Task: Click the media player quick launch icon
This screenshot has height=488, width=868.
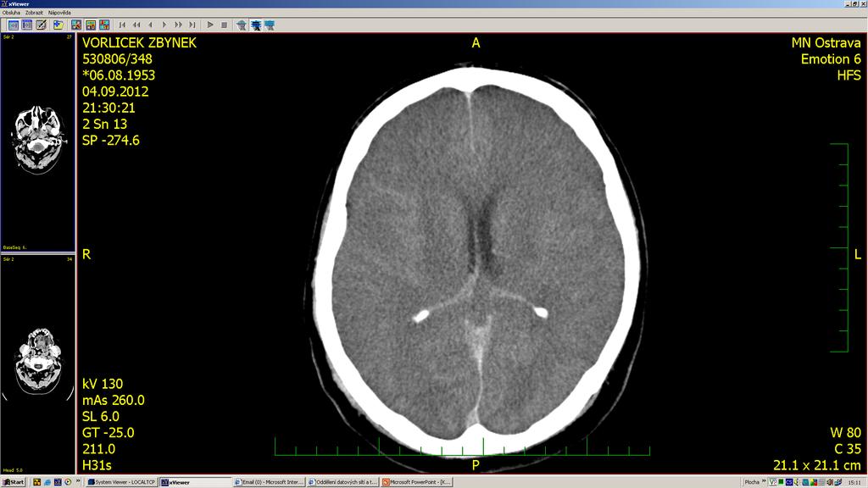Action: pyautogui.click(x=68, y=482)
